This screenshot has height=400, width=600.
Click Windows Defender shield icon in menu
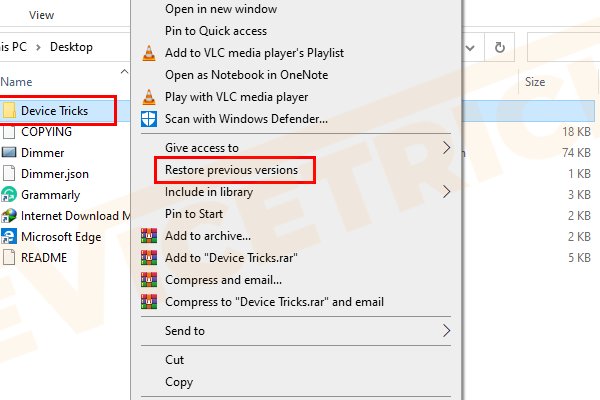[149, 119]
